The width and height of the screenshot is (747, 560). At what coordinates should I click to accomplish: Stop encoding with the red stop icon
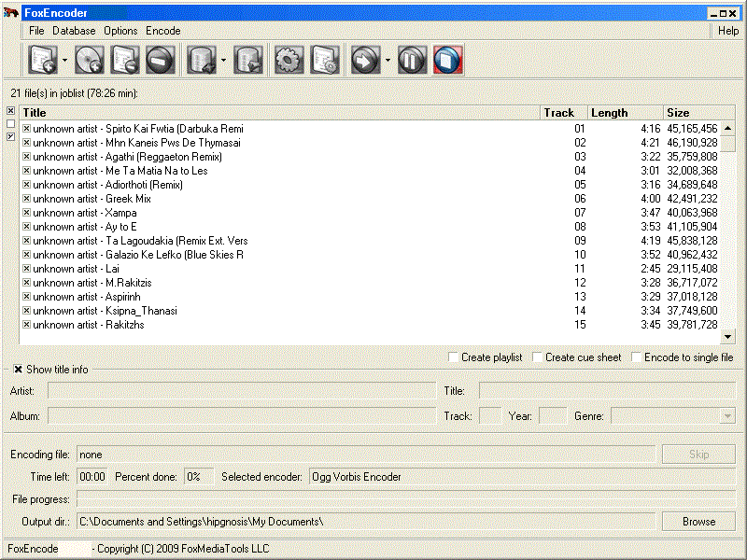[x=448, y=61]
